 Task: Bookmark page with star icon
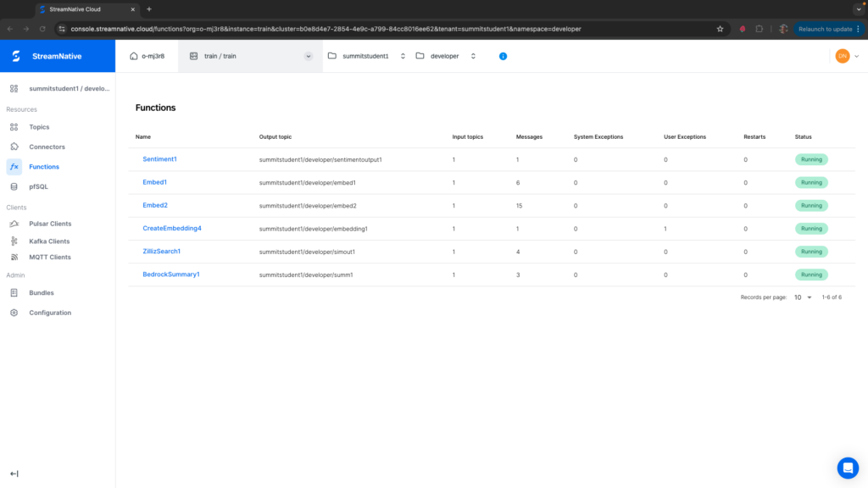(720, 28)
